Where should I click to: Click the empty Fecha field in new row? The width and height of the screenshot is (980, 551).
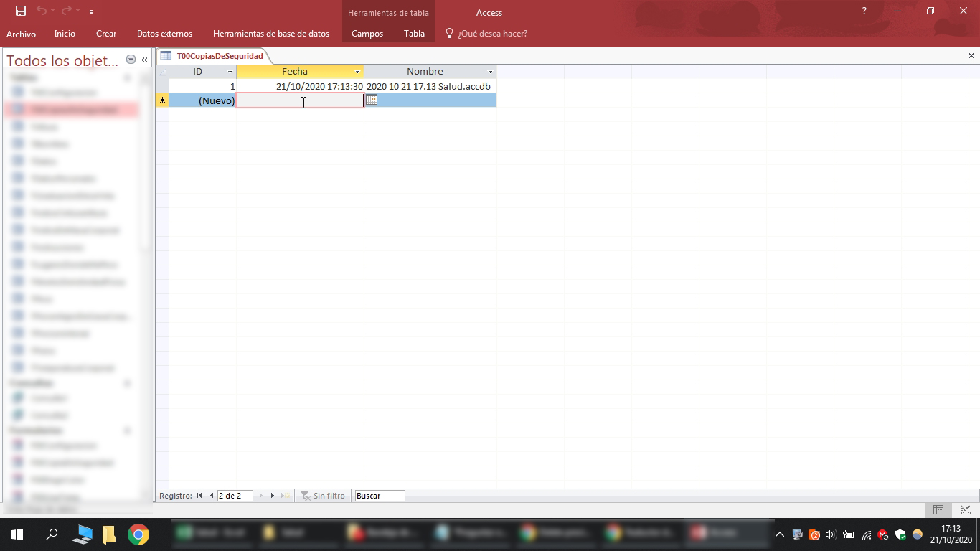(300, 100)
